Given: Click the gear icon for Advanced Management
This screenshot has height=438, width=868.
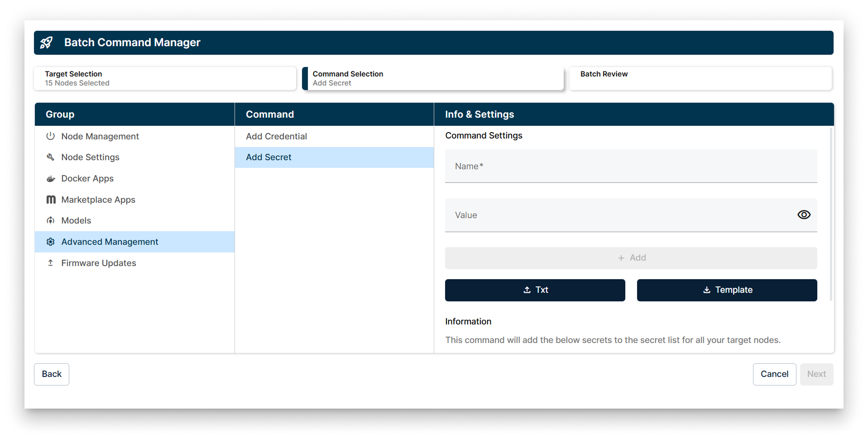Looking at the screenshot, I should coord(51,242).
